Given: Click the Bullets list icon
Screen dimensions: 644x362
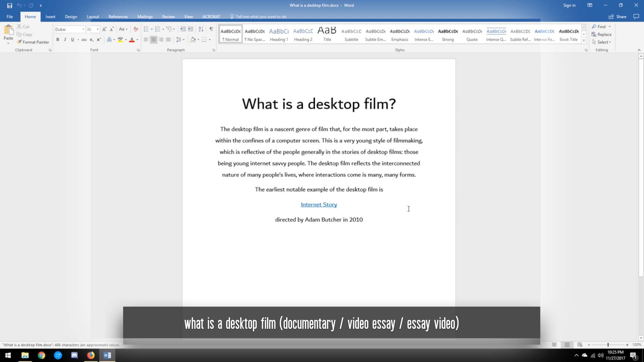Looking at the screenshot, I should point(146,29).
